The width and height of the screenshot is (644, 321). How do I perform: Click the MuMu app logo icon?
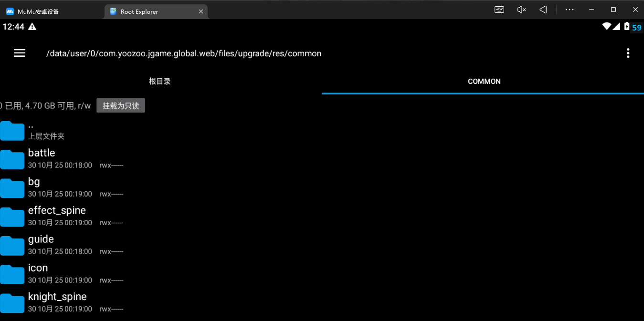click(10, 11)
